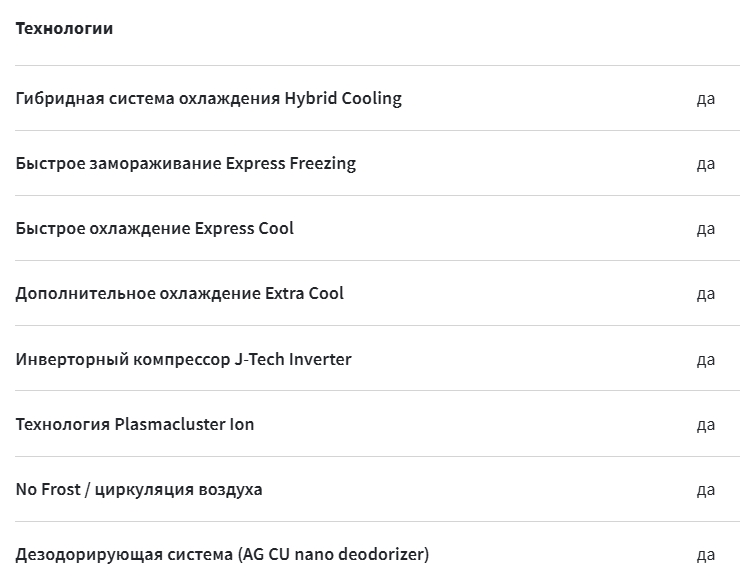This screenshot has width=740, height=583.
Task: Select the J-Tech Inverter compressor row
Action: click(x=377, y=358)
